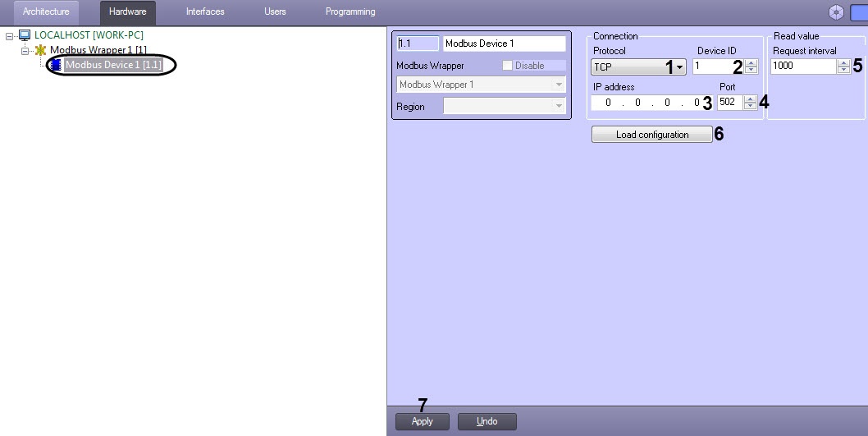Click the IP address label

click(x=614, y=87)
